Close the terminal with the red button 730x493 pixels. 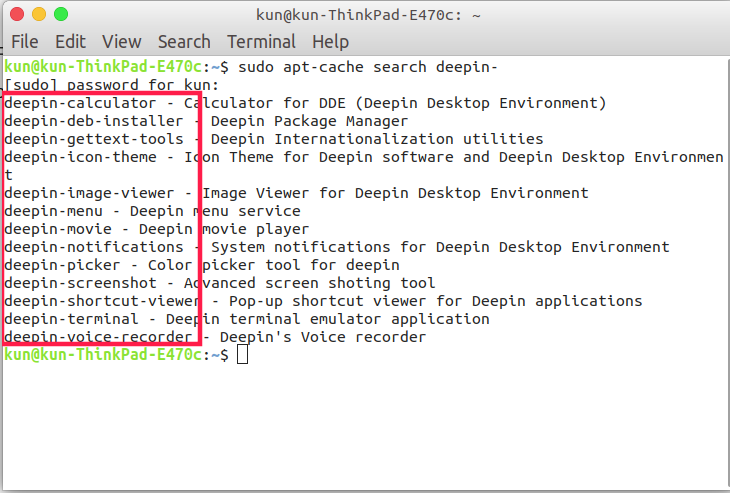point(17,14)
